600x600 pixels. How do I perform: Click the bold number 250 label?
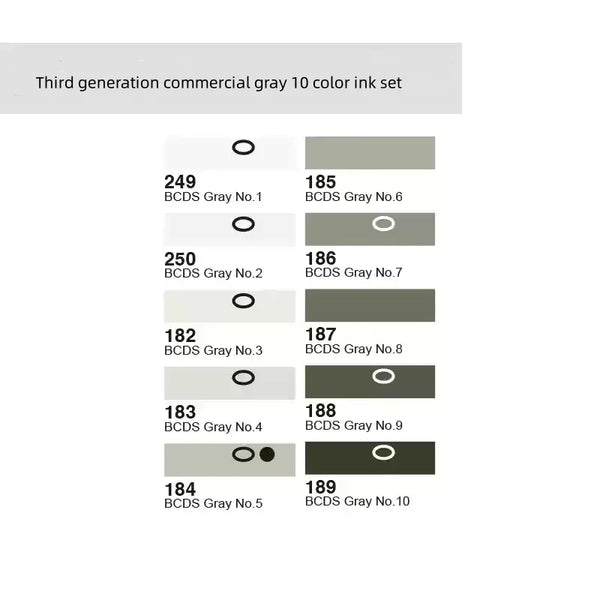180,259
